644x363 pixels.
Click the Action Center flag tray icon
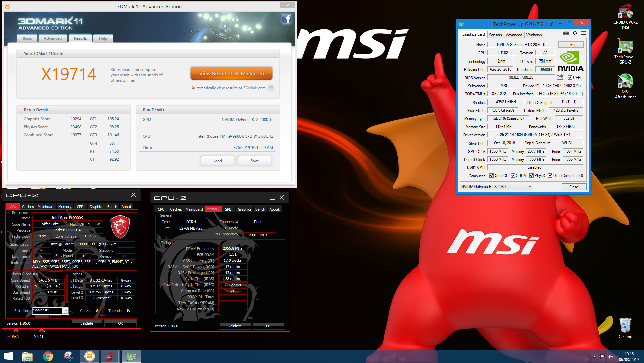[602, 357]
